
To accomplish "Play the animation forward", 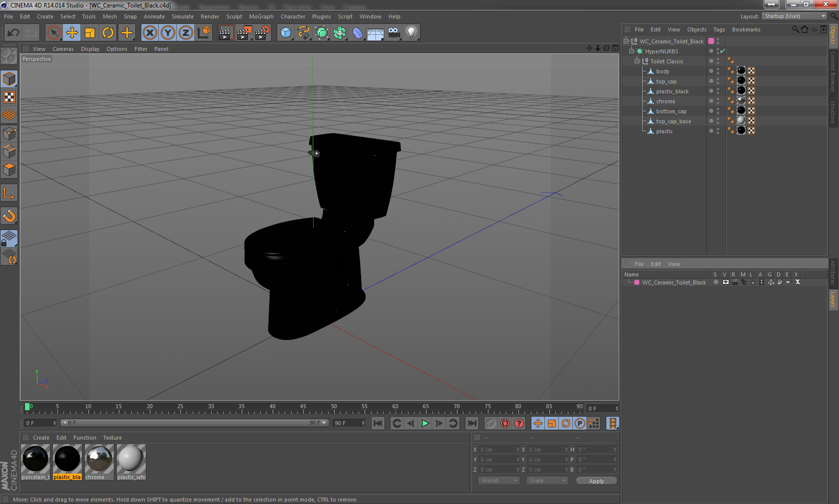I will tap(425, 423).
